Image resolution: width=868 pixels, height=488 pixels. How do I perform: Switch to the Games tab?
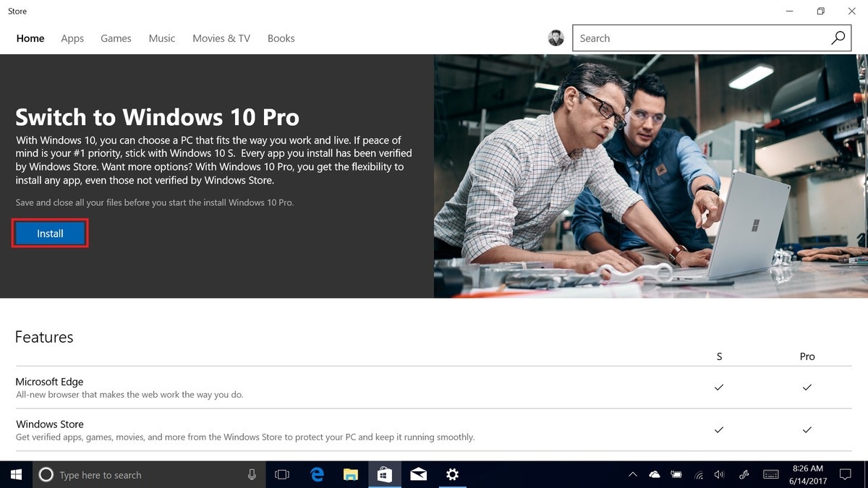[116, 38]
